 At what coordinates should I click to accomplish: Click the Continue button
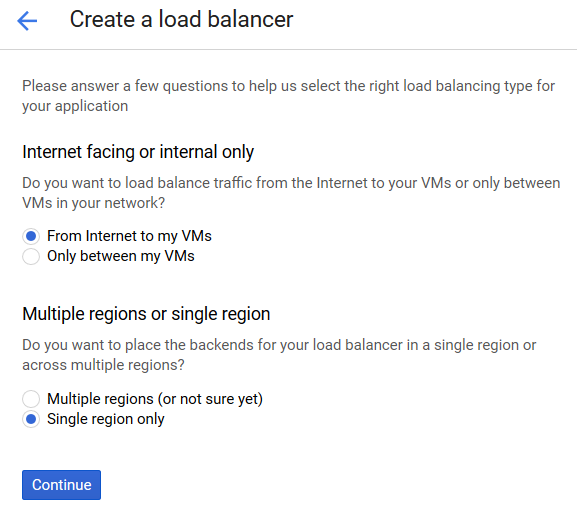click(x=61, y=485)
